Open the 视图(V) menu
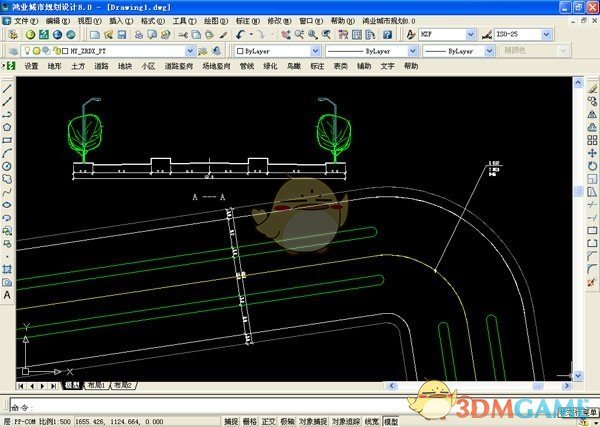This screenshot has width=600, height=427. tap(89, 21)
